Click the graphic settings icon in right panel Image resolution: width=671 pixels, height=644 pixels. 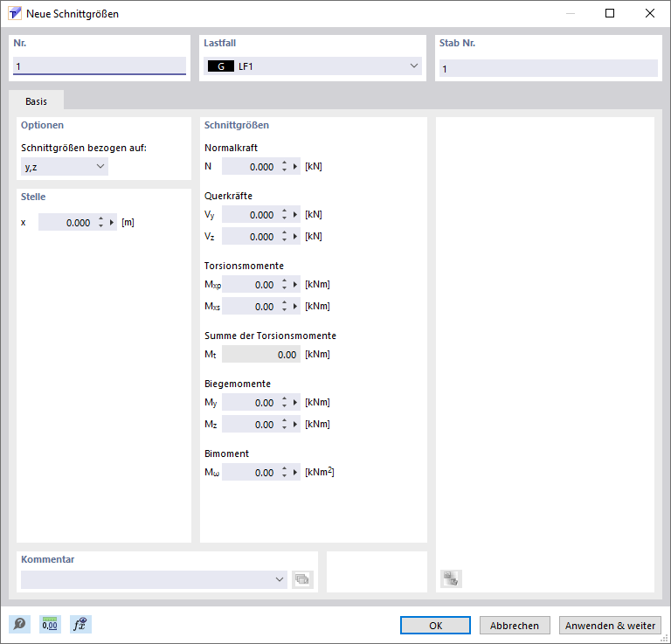451,579
